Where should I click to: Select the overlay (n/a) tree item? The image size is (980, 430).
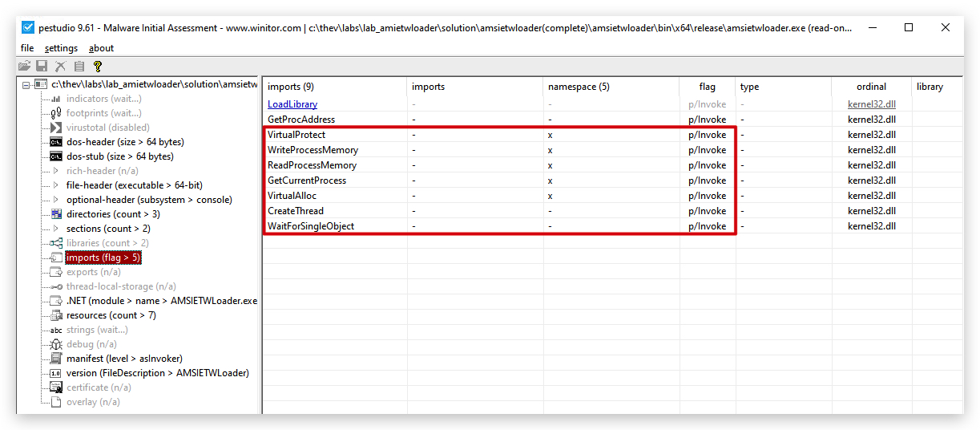click(x=93, y=402)
